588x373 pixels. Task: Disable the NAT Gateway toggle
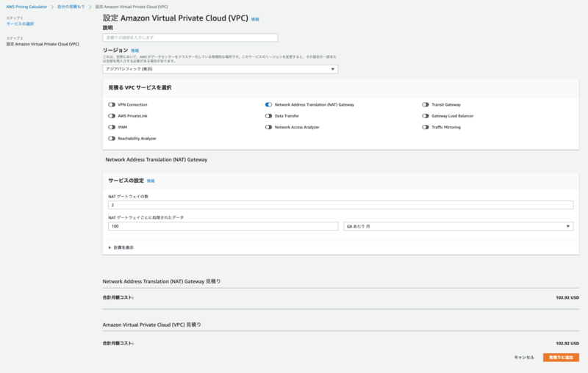click(x=268, y=105)
